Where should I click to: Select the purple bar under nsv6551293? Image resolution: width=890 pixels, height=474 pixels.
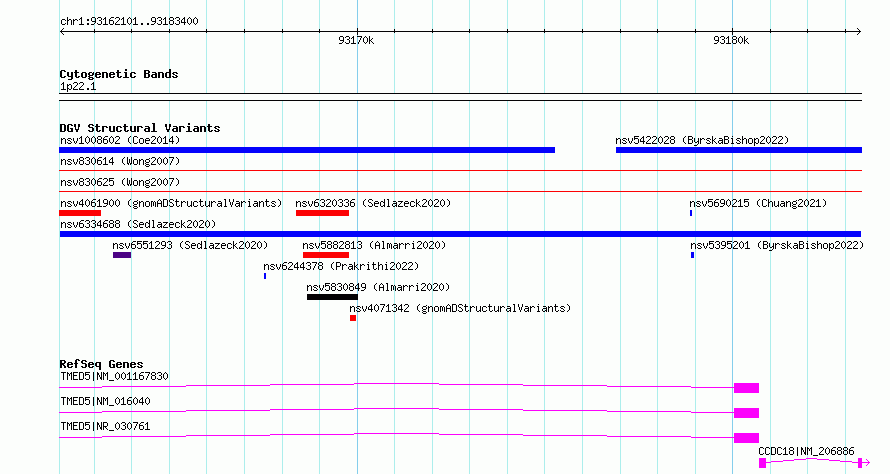click(x=122, y=255)
